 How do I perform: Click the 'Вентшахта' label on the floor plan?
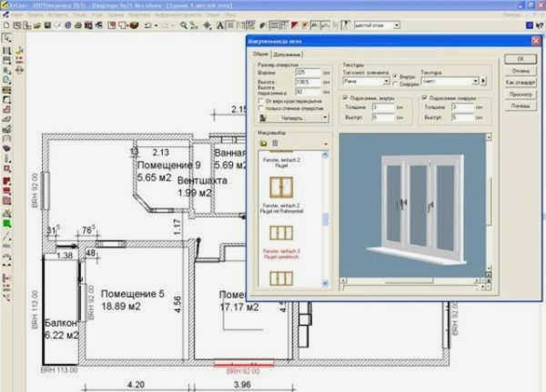point(202,180)
